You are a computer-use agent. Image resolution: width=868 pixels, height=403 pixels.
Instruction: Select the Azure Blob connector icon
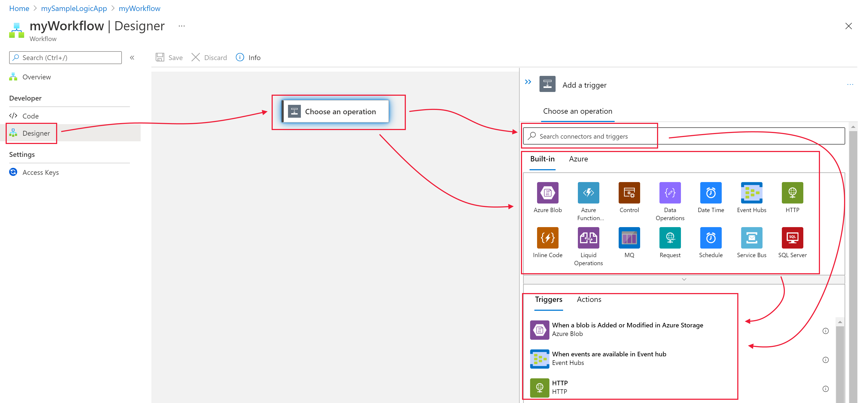(x=547, y=193)
